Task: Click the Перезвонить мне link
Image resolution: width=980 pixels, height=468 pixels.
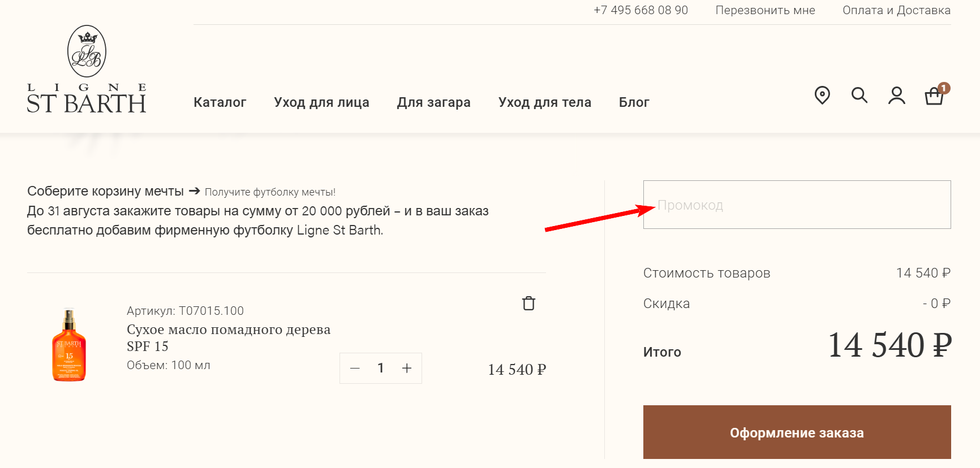Action: [x=765, y=10]
